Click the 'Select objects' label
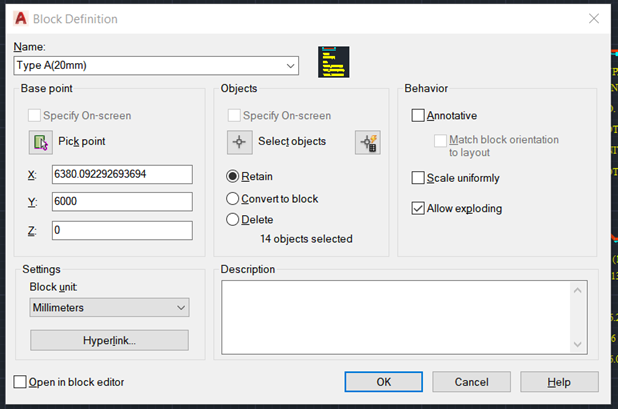Viewport: 618px width, 409px height. tap(292, 141)
